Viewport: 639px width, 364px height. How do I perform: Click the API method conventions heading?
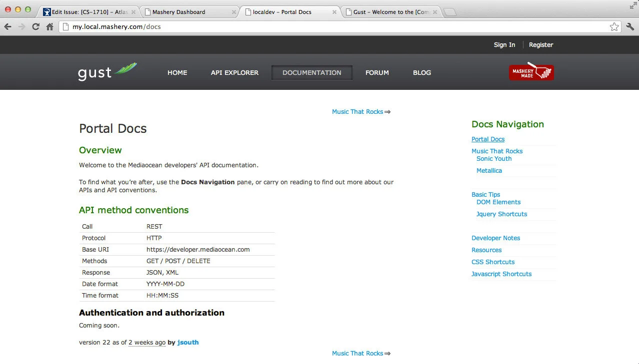(134, 210)
